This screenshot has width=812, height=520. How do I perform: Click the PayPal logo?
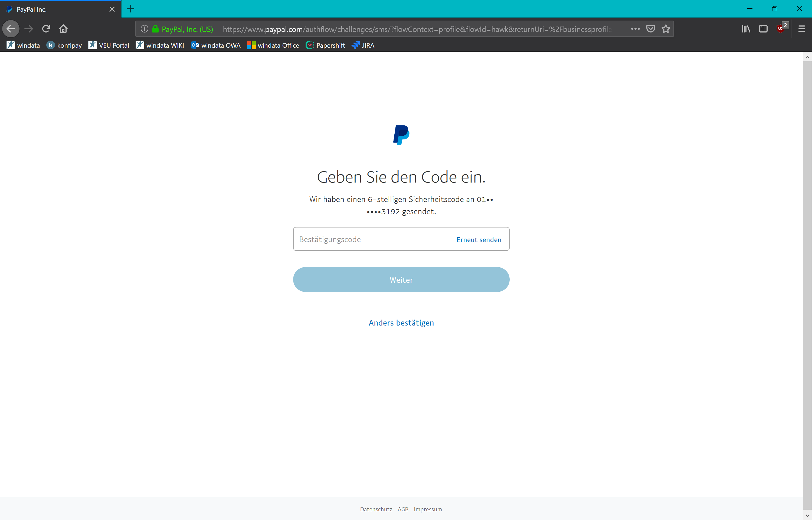pos(401,135)
